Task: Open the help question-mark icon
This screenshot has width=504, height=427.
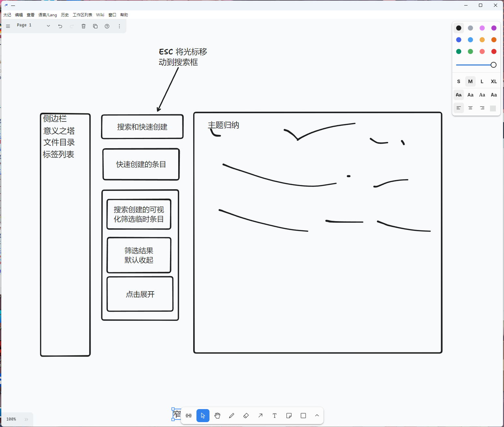Action: 107,26
